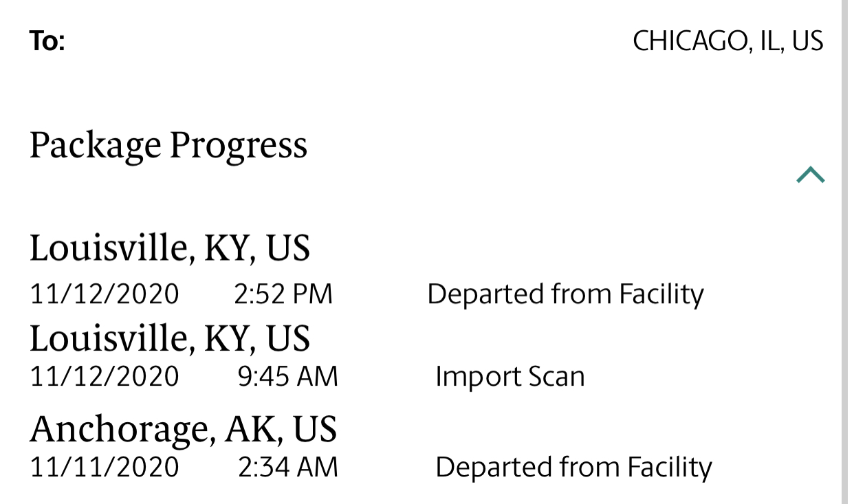The image size is (854, 504).
Task: Click the 2:34 AM timestamp
Action: point(288,468)
